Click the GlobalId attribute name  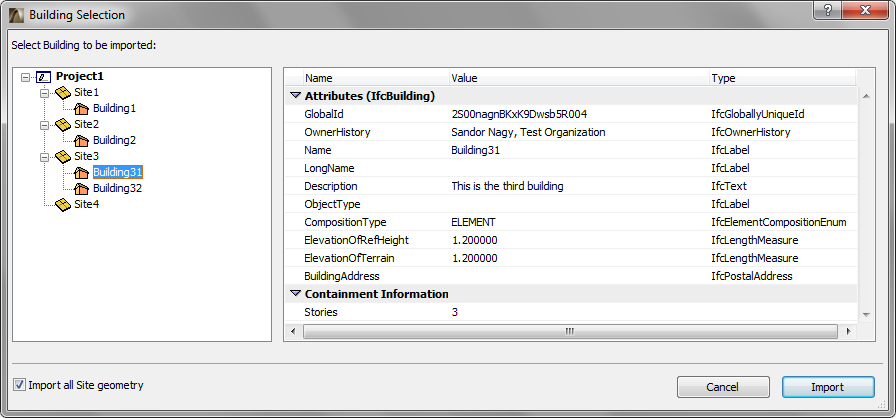click(323, 114)
